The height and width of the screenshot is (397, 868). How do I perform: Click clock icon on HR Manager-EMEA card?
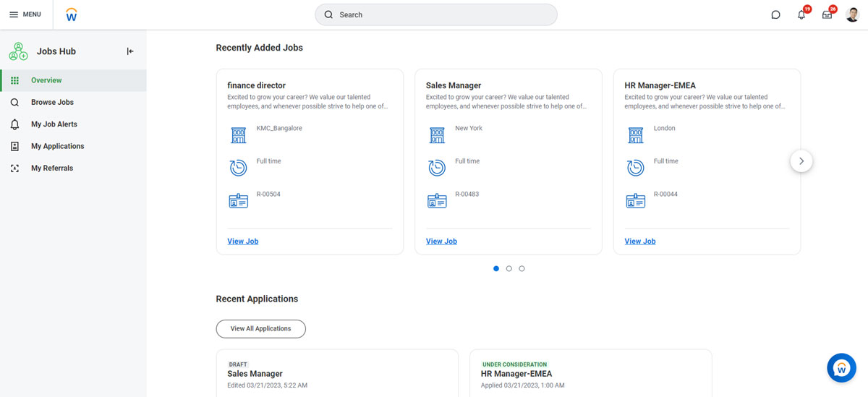[x=635, y=168]
